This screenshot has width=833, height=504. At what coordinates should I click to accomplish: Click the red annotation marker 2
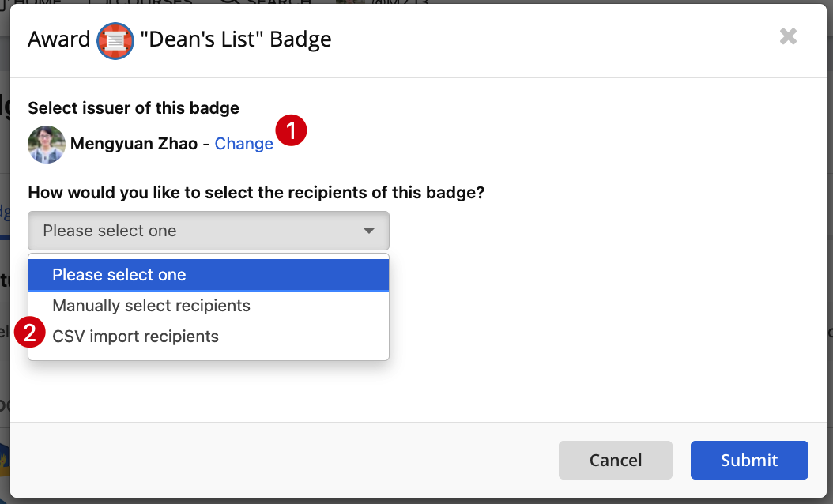[30, 333]
